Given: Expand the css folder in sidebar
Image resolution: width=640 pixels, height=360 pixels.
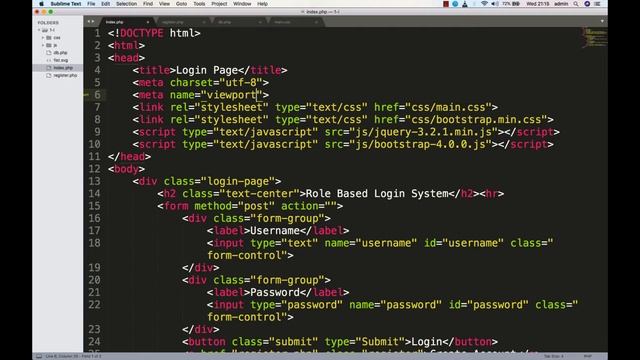Looking at the screenshot, I should tap(43, 38).
